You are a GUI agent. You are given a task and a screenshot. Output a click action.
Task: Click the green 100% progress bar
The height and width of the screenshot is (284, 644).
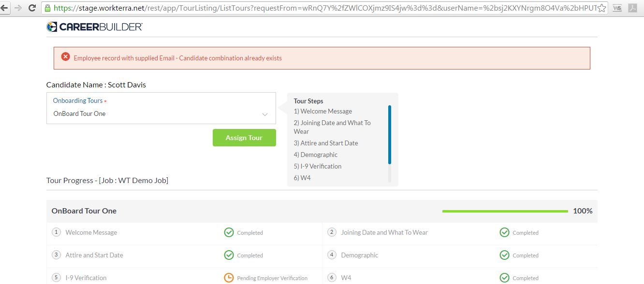click(x=505, y=211)
